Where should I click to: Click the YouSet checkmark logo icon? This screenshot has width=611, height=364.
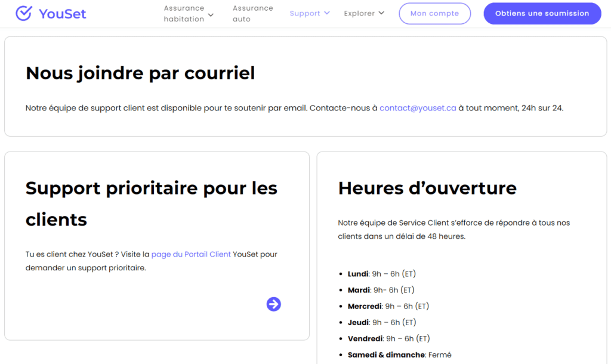pyautogui.click(x=23, y=13)
